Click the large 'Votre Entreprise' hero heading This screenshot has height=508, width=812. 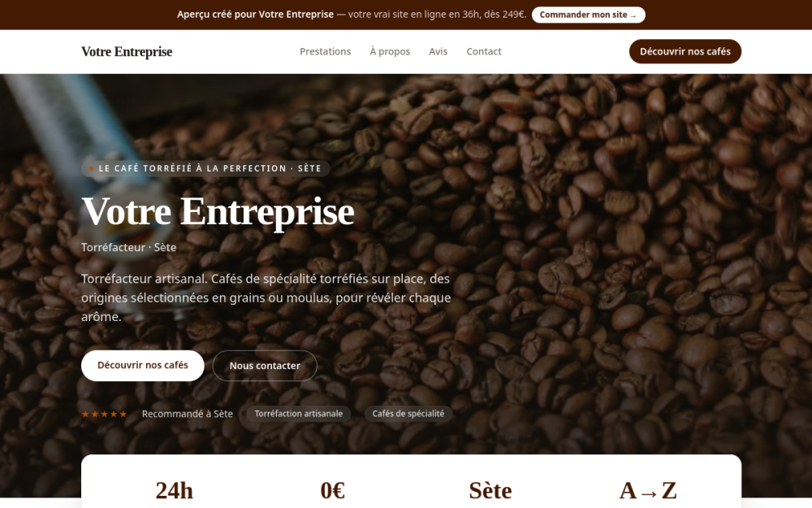[x=218, y=211]
